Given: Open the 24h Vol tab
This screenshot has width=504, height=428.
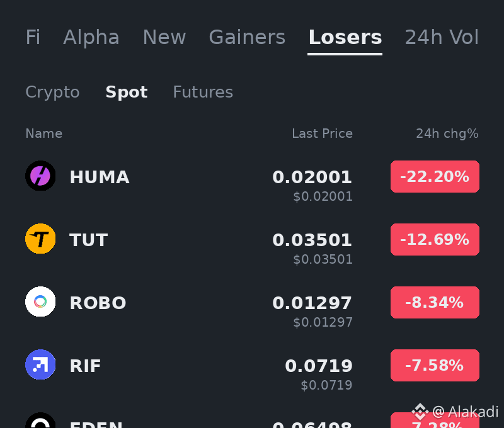Looking at the screenshot, I should [x=442, y=37].
